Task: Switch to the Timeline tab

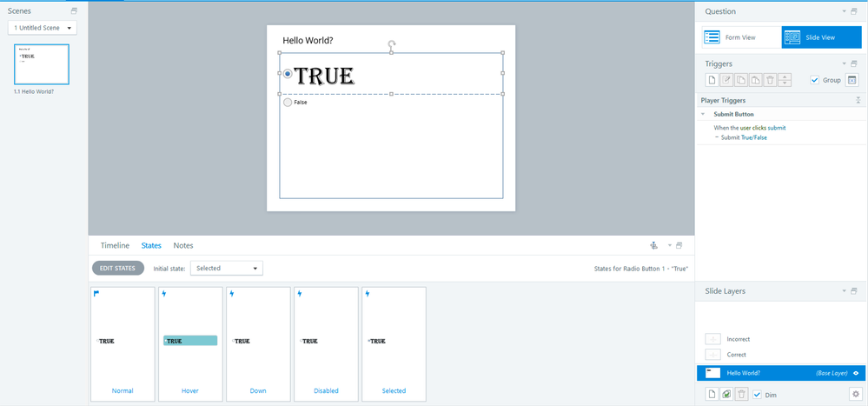Action: (x=115, y=245)
